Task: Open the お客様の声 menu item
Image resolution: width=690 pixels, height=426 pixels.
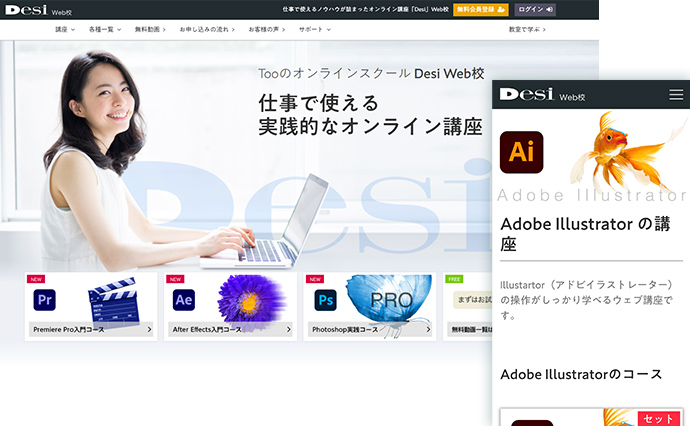Action: [x=267, y=29]
